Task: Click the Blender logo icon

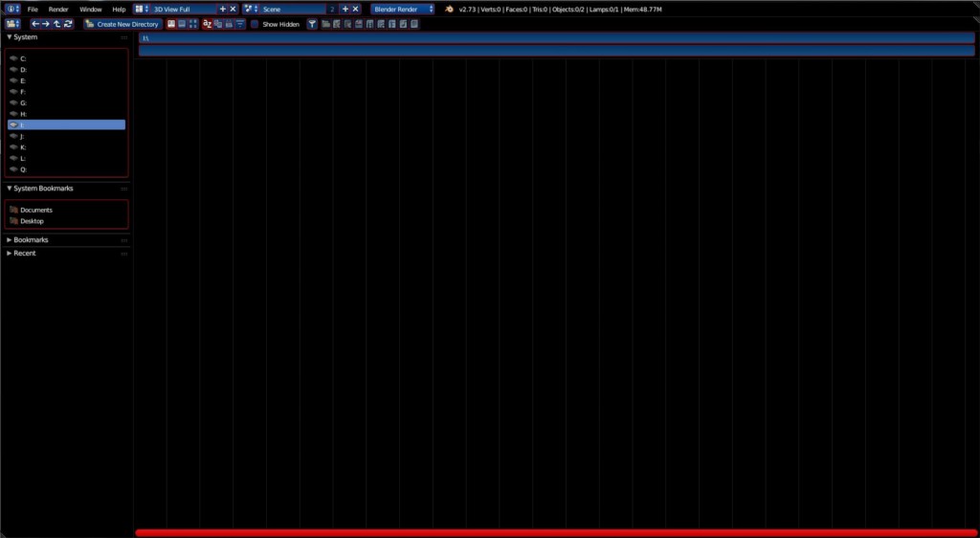Action: [449, 9]
